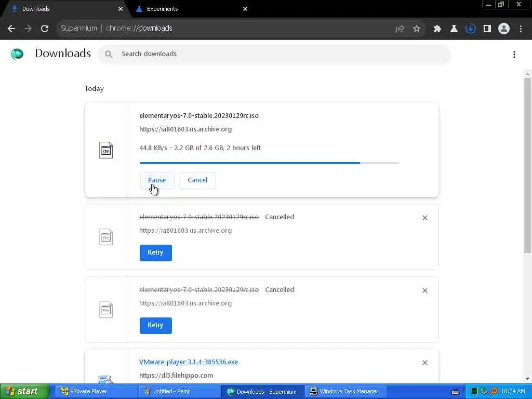Click the Today date heading
The image size is (532, 399).
tap(94, 88)
